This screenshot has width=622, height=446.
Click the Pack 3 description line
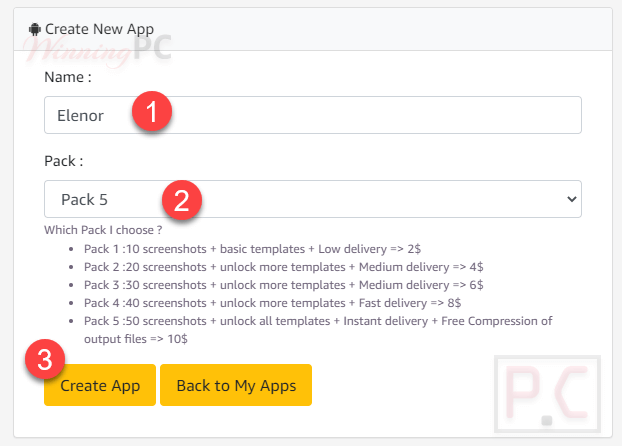[284, 285]
